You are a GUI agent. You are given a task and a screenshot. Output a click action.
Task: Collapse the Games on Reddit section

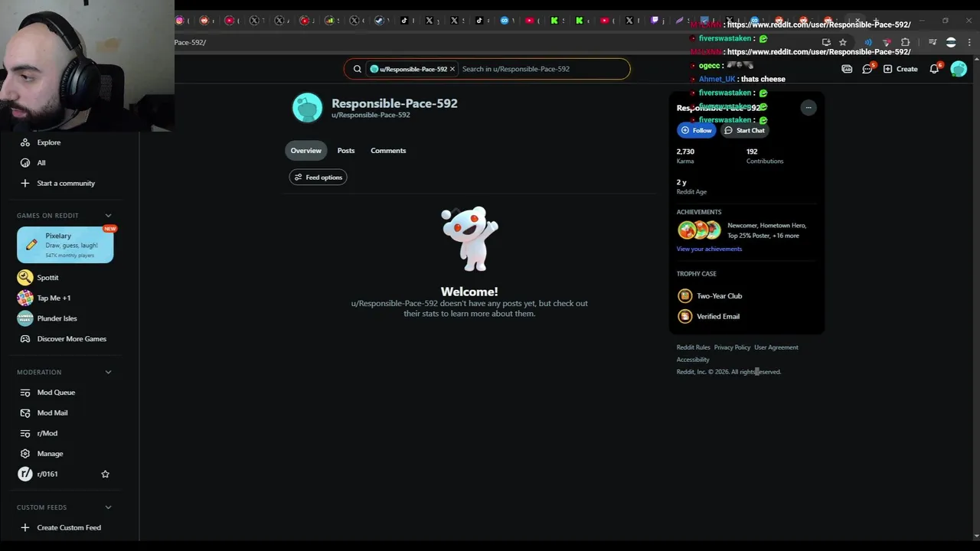[108, 216]
